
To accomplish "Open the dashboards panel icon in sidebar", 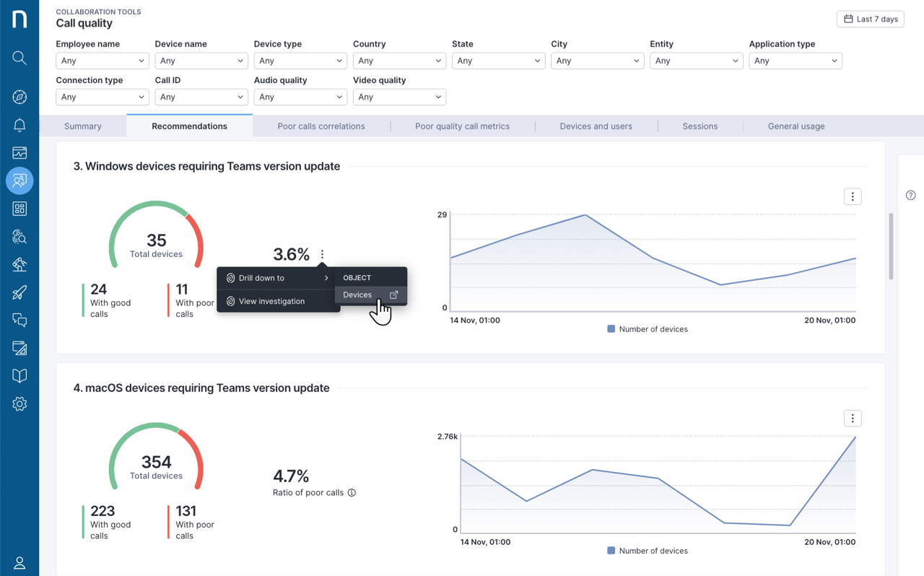I will [x=19, y=152].
